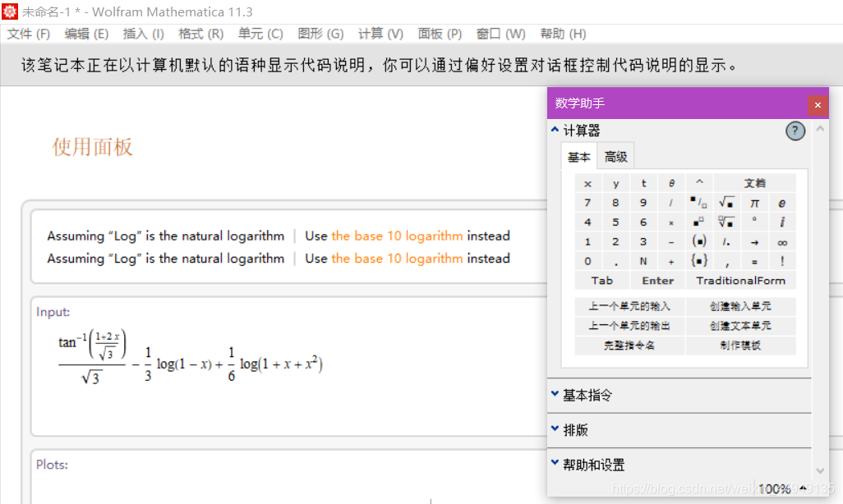Screen dimensions: 843x504
Task: Insert the caret ^ operator
Action: point(699,183)
